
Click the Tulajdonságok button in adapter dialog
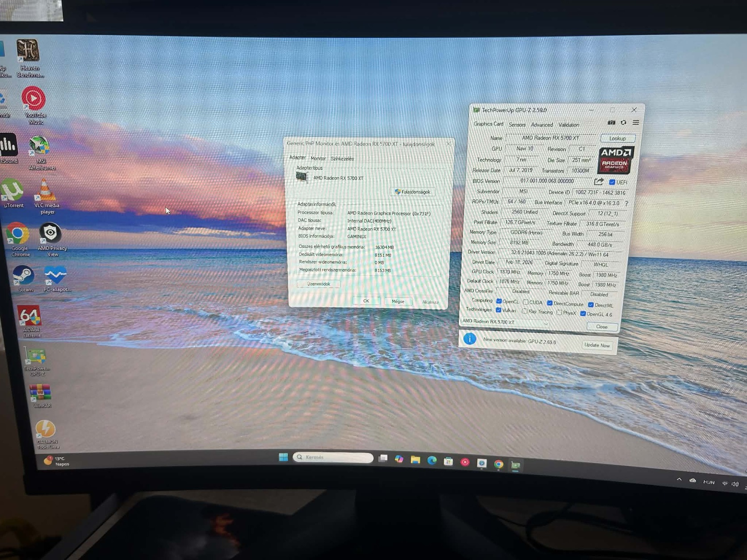[412, 192]
